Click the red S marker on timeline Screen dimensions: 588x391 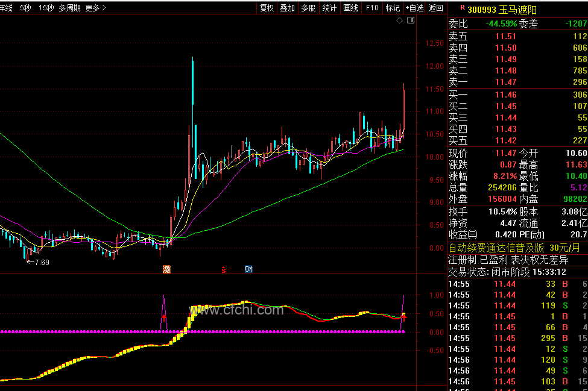(x=224, y=269)
